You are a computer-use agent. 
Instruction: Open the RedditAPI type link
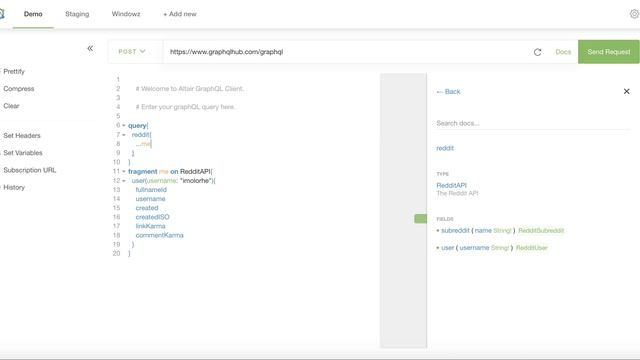click(451, 185)
